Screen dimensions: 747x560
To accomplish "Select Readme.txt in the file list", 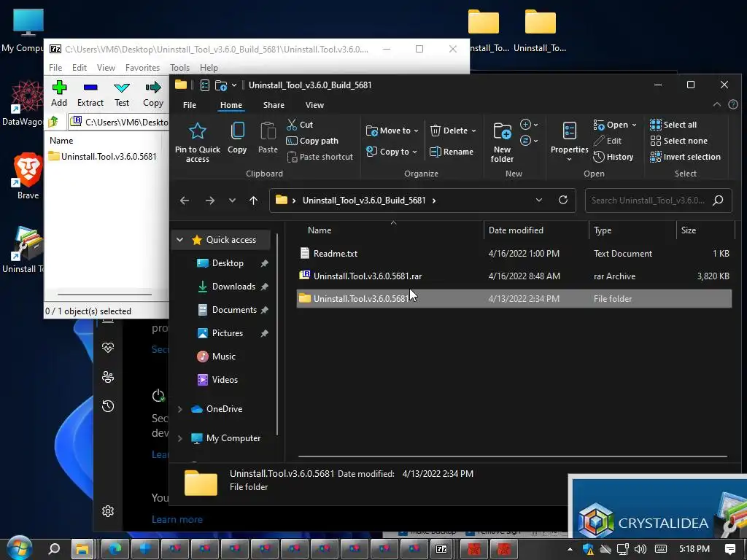I will click(514, 253).
